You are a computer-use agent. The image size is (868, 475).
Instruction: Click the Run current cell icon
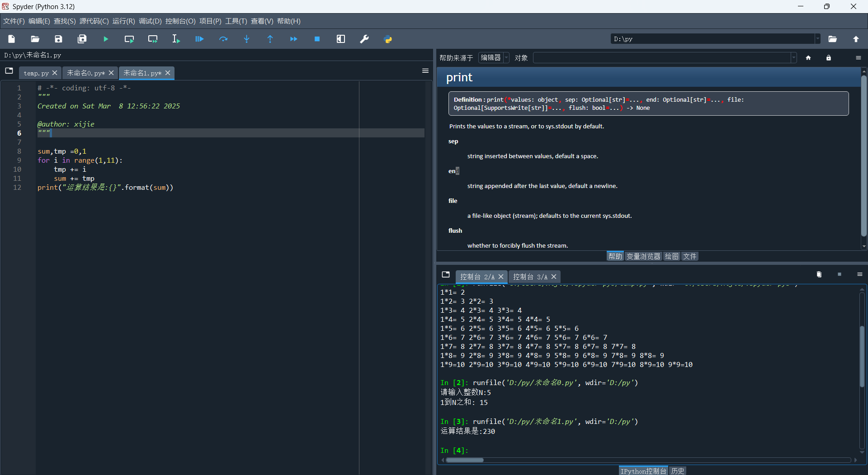click(129, 39)
